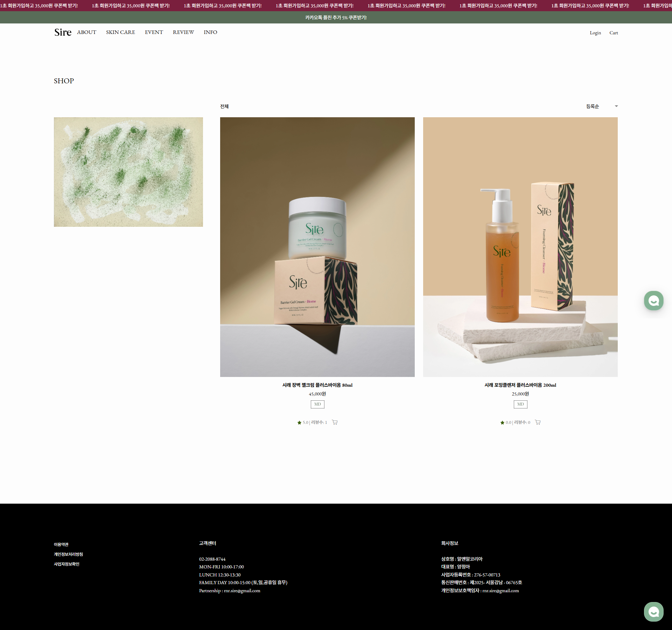
Task: Open 시래 장벽 젤크림 플러스바이옴 80ml title
Action: click(317, 385)
